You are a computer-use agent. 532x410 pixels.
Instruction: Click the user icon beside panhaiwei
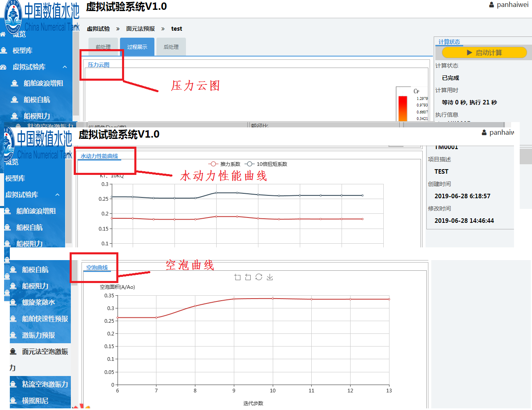[x=491, y=5]
